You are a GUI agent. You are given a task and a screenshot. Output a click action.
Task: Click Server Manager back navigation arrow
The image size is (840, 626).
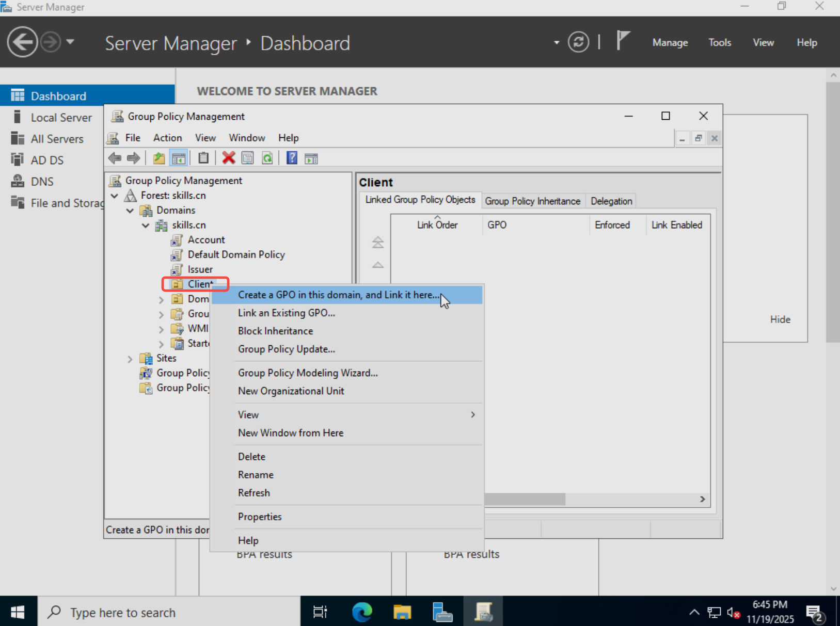[x=22, y=42]
